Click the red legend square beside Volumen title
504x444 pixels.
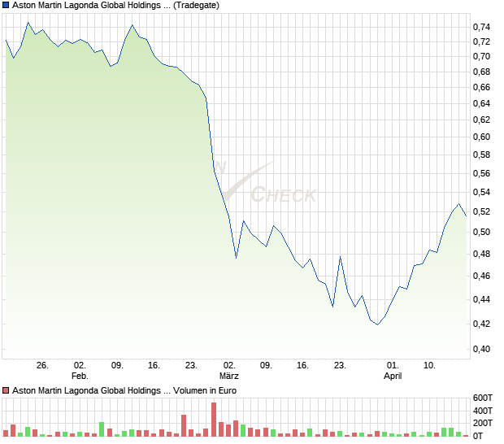pos(6,390)
